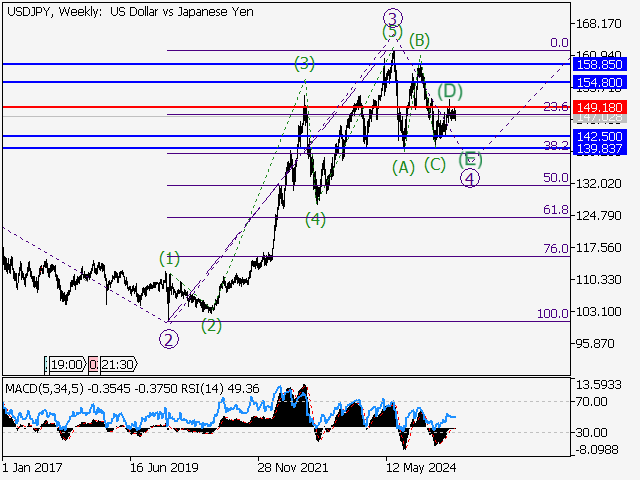Image resolution: width=640 pixels, height=480 pixels.
Task: Select the green (A) wave label
Action: tap(403, 166)
